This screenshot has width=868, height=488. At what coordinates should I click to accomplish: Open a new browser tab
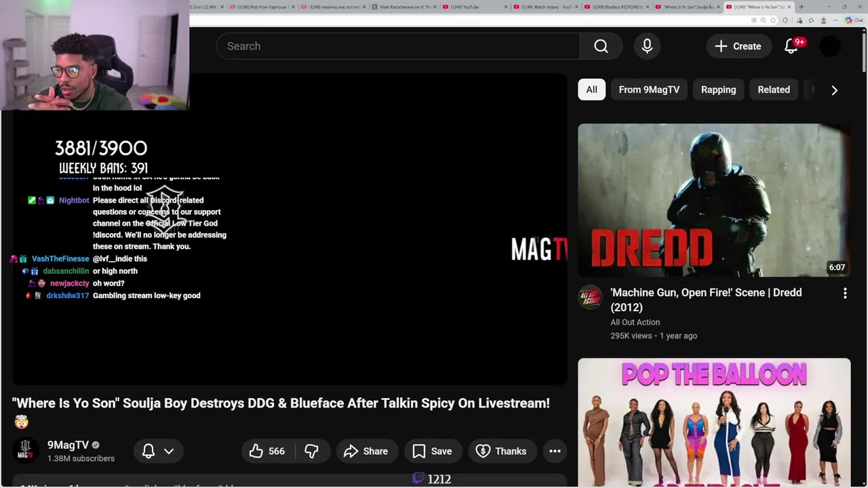click(x=802, y=7)
